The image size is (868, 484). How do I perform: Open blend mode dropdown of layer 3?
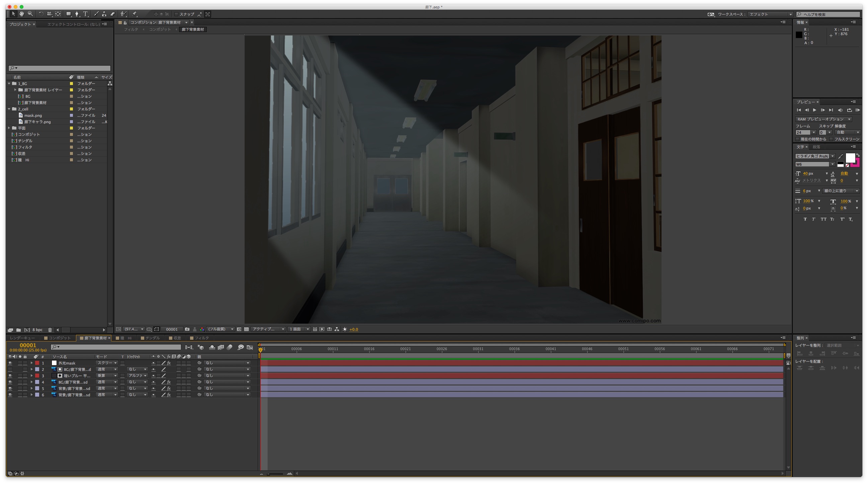(x=107, y=376)
